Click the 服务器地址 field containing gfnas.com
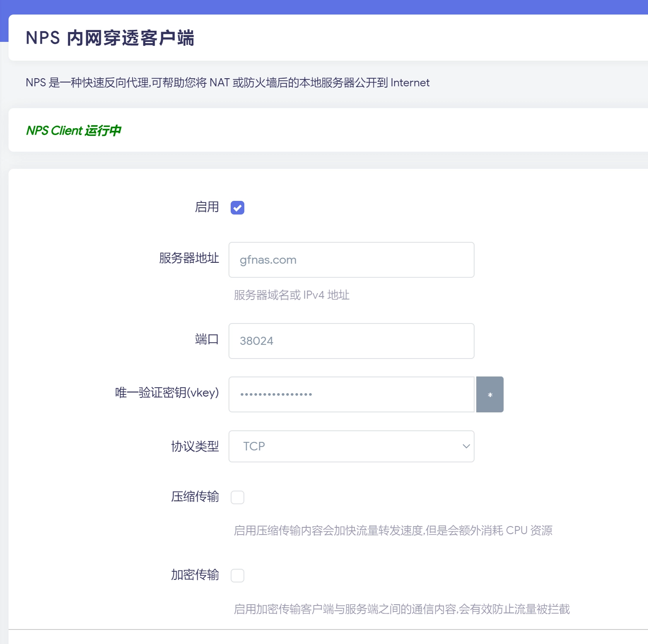 [352, 260]
